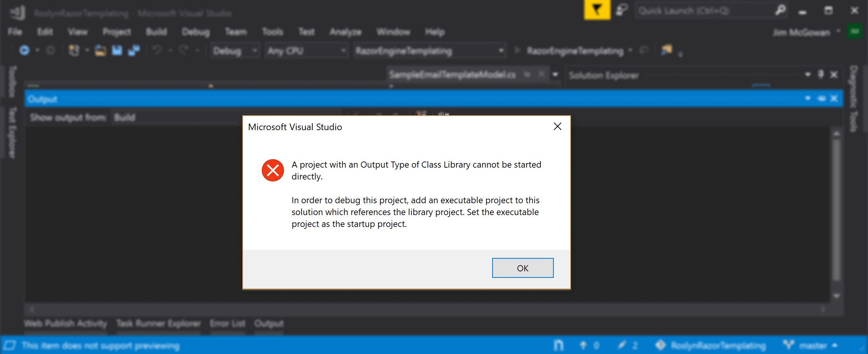Open the Any CPU platform dropdown
This screenshot has width=868, height=354.
click(307, 51)
